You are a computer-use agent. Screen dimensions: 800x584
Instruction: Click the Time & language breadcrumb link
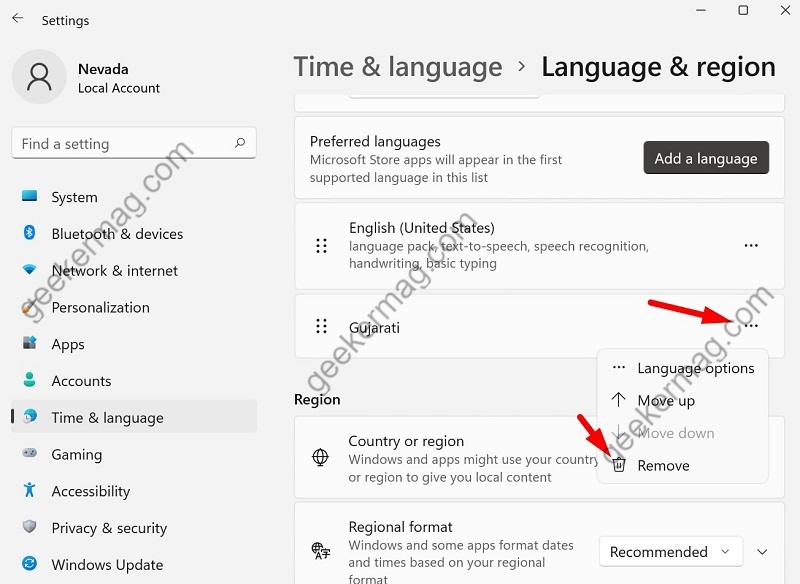click(398, 67)
